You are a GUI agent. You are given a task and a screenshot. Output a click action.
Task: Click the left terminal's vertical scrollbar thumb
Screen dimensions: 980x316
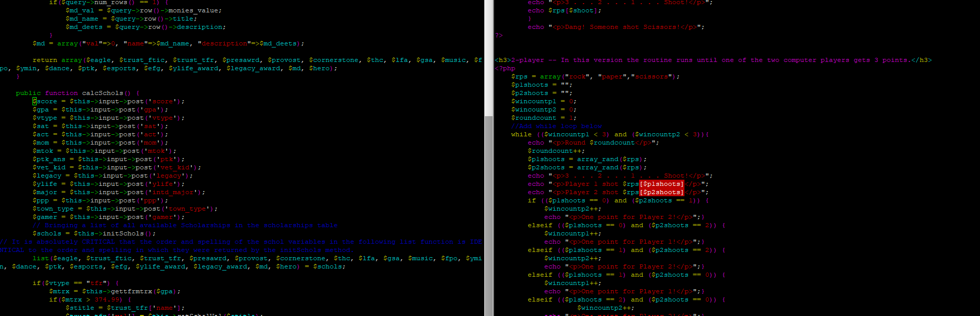tap(488, 216)
